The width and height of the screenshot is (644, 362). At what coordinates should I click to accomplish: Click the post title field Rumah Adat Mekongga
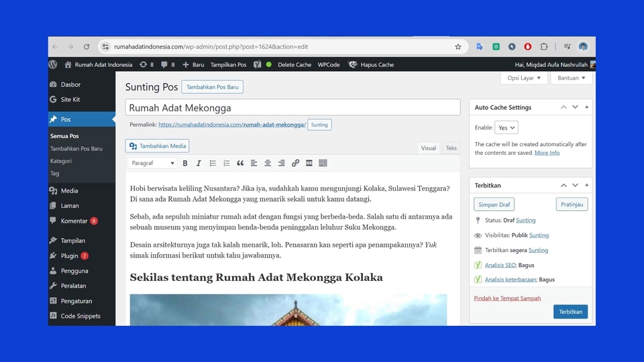pos(293,107)
